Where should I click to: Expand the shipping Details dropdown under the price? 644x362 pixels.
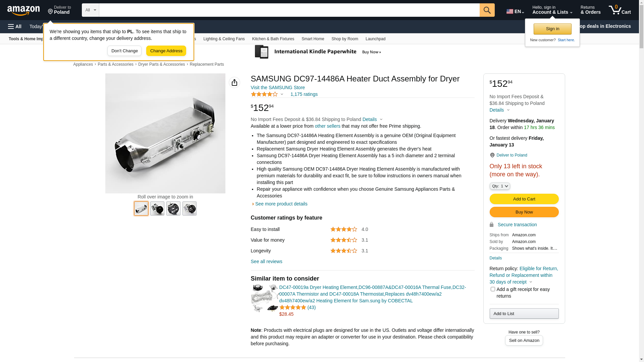(372, 119)
